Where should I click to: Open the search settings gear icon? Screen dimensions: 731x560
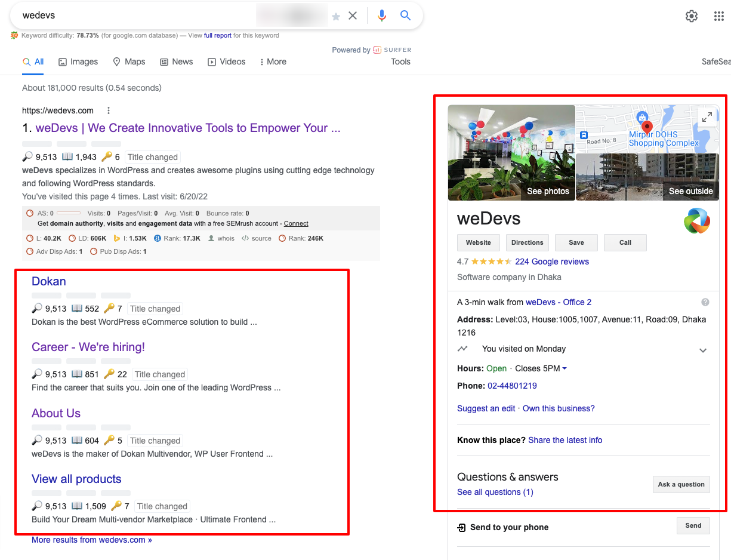pyautogui.click(x=691, y=16)
